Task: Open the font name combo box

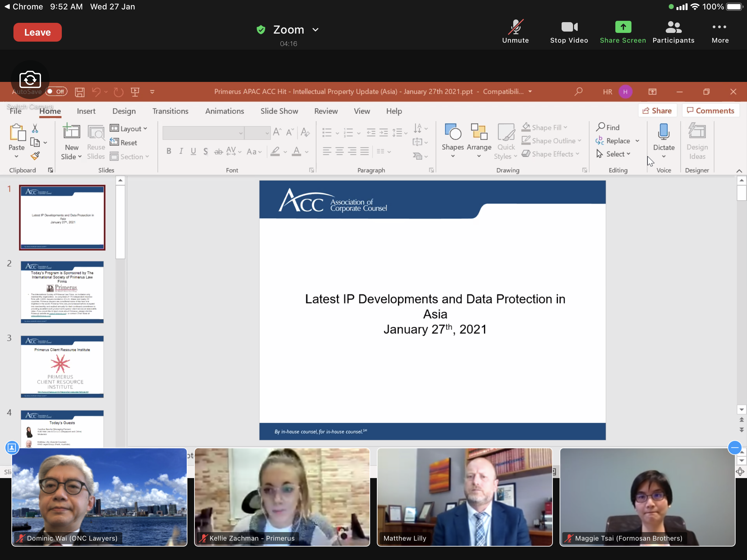Action: coord(203,133)
